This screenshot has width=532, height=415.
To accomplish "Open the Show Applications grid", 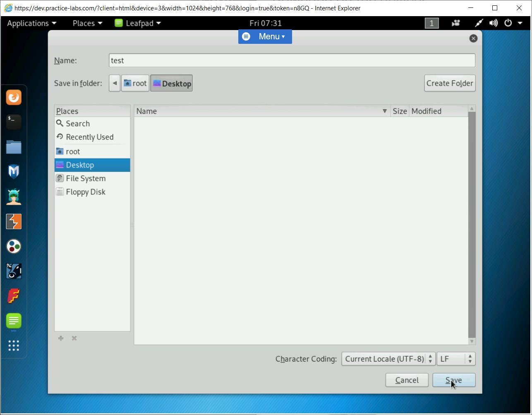I will [x=14, y=346].
